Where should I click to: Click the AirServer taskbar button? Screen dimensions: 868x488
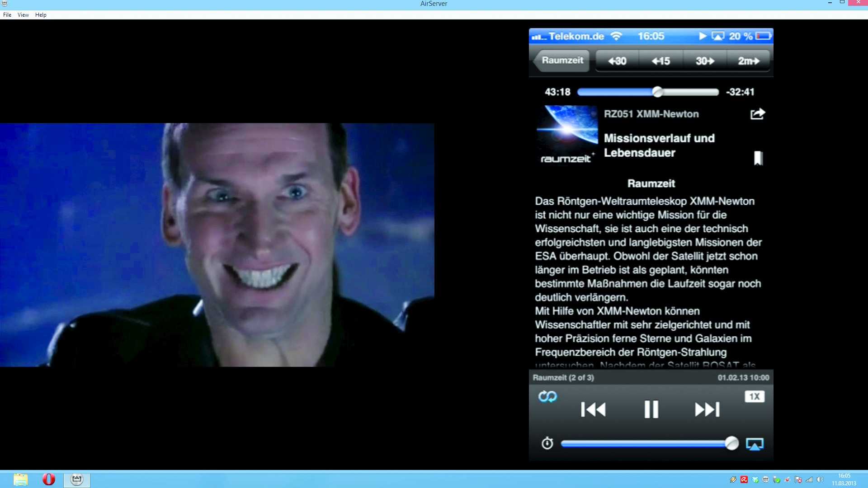[77, 479]
